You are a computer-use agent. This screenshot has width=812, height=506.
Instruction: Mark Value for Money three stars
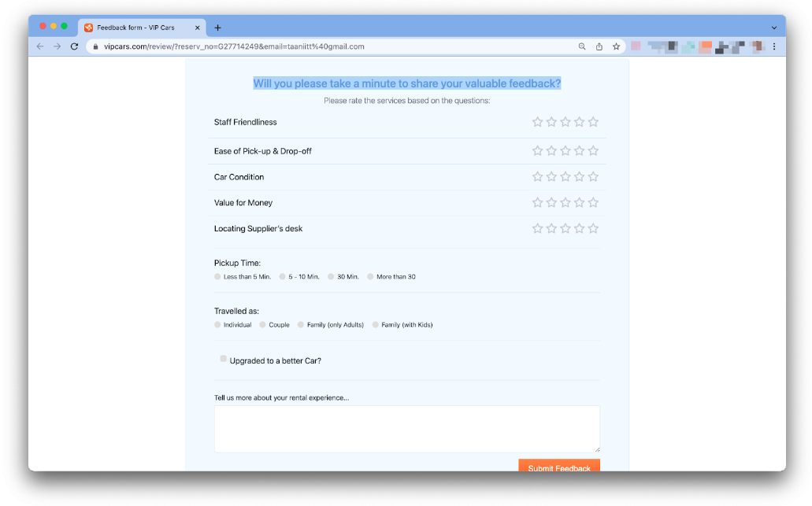tap(565, 203)
